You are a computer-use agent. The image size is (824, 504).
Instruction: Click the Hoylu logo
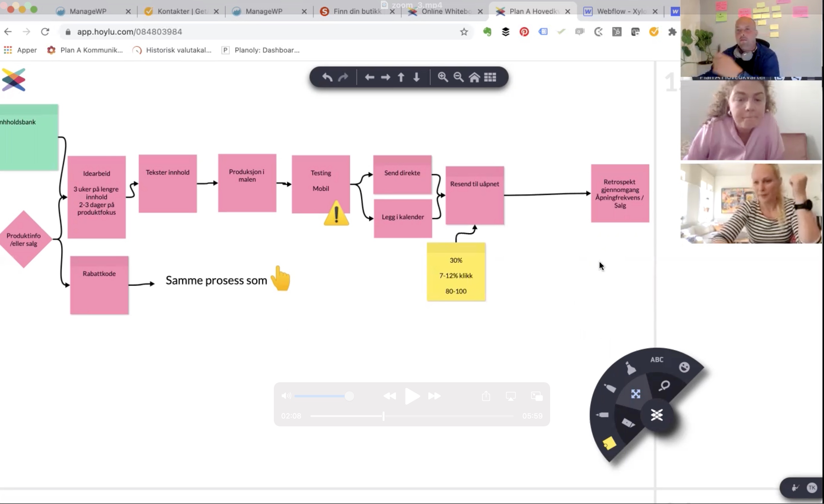coord(13,79)
